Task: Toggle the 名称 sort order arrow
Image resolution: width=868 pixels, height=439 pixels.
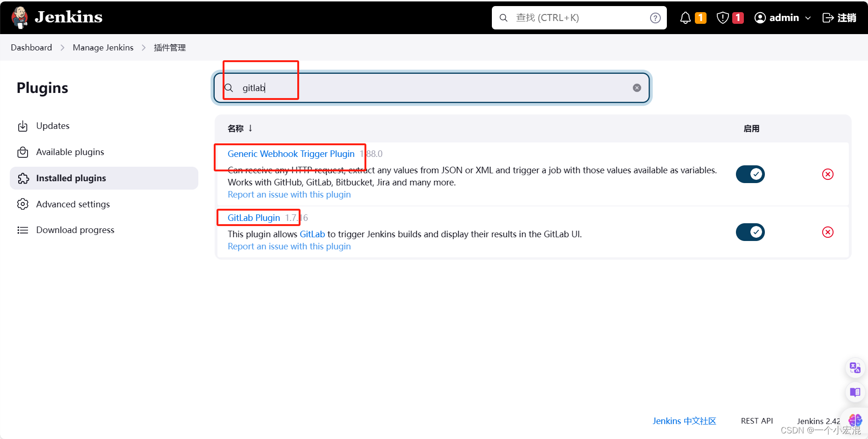Action: pos(251,128)
